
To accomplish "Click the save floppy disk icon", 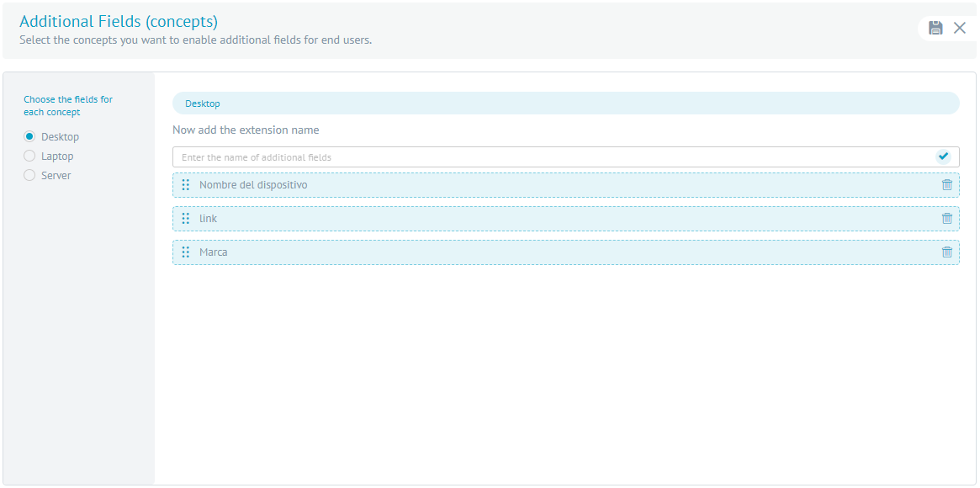I will tap(935, 28).
